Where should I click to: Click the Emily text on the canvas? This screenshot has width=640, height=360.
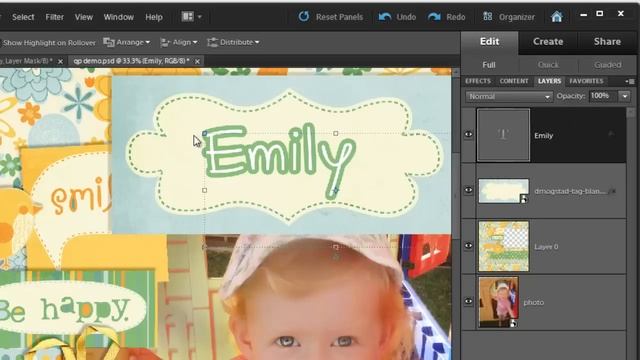pos(280,161)
